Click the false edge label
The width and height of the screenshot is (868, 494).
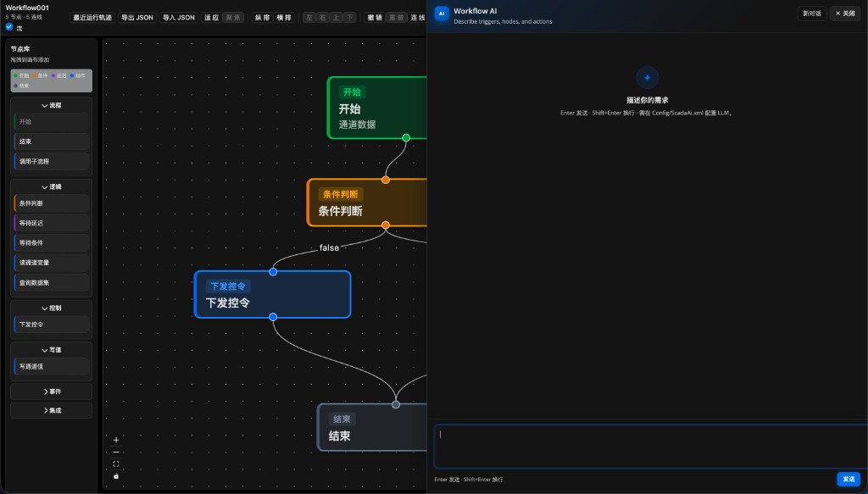[x=329, y=247]
